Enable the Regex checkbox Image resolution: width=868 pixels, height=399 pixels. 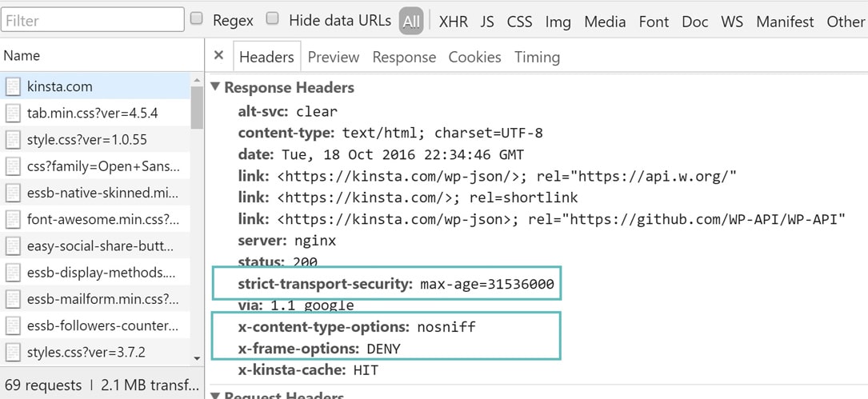click(196, 19)
